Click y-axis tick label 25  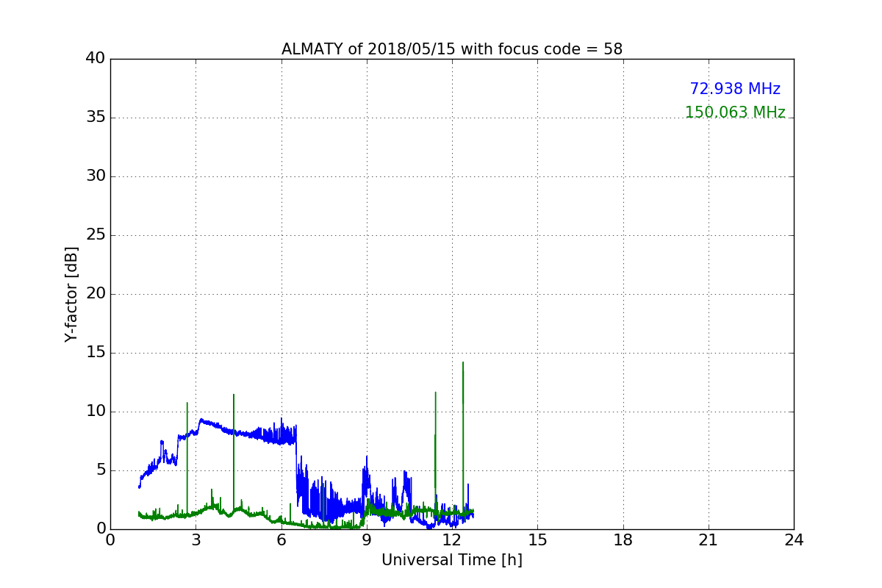[x=96, y=235]
